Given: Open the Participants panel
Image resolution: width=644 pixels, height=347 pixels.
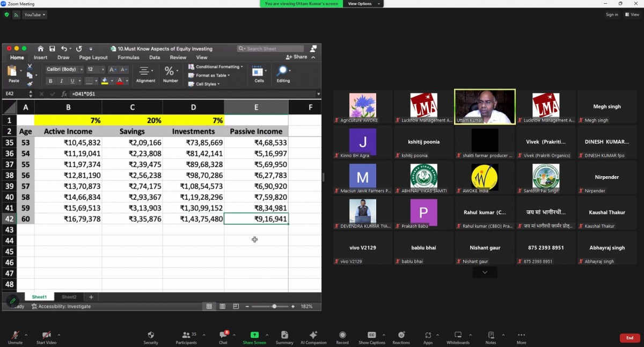Looking at the screenshot, I should (186, 335).
